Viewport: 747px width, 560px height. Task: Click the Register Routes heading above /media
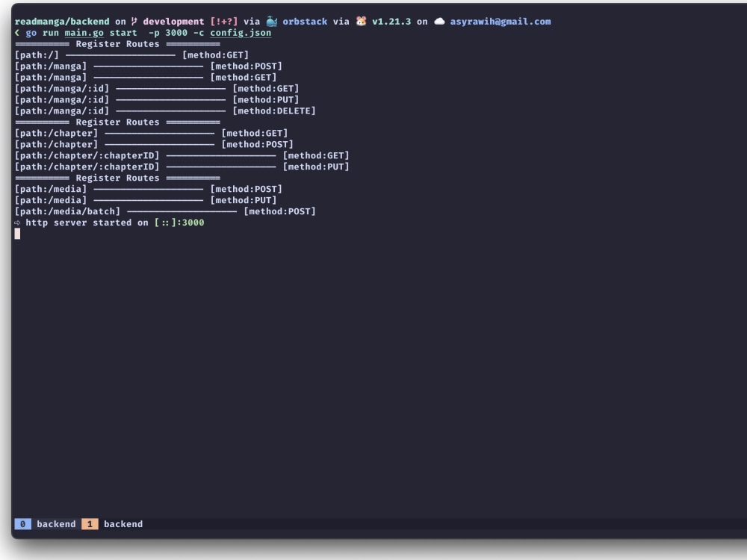(118, 178)
